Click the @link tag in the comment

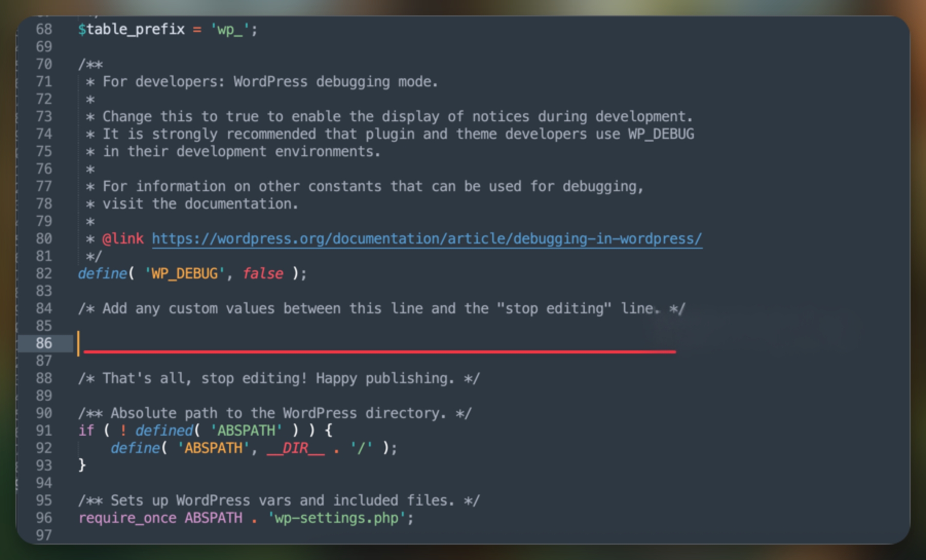pos(123,239)
